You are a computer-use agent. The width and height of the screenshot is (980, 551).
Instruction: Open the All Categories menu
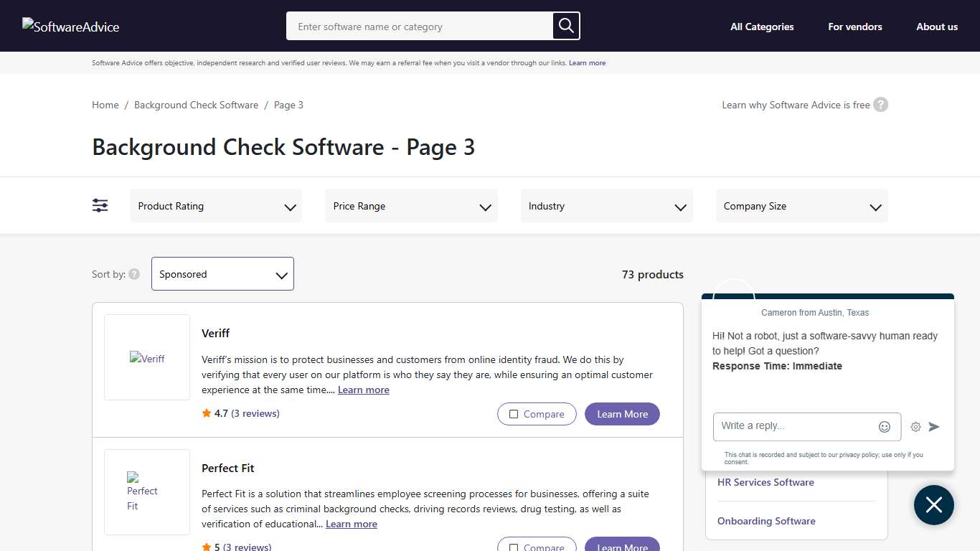click(762, 27)
